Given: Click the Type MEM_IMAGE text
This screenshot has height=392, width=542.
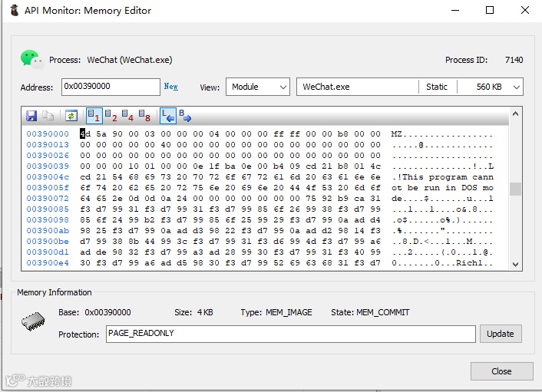Looking at the screenshot, I should click(x=276, y=312).
